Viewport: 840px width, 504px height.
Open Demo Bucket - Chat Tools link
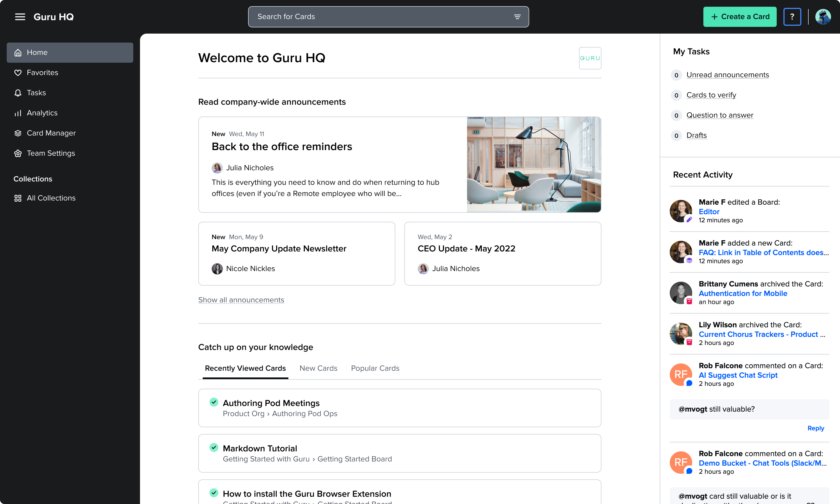[763, 463]
